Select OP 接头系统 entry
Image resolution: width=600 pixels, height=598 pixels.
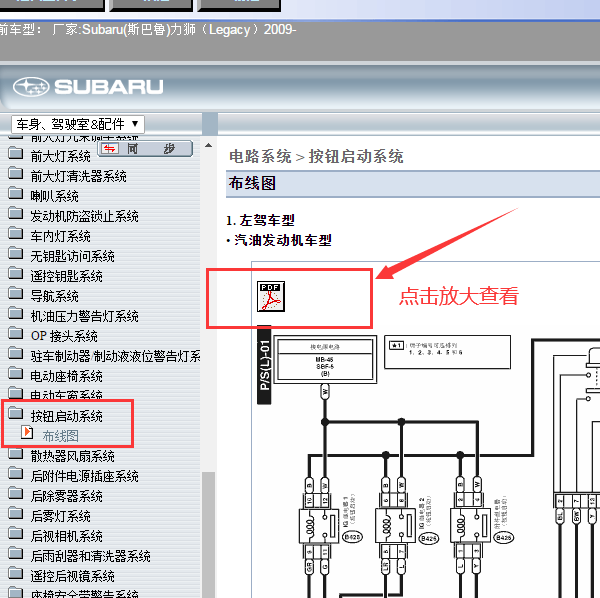(x=64, y=336)
